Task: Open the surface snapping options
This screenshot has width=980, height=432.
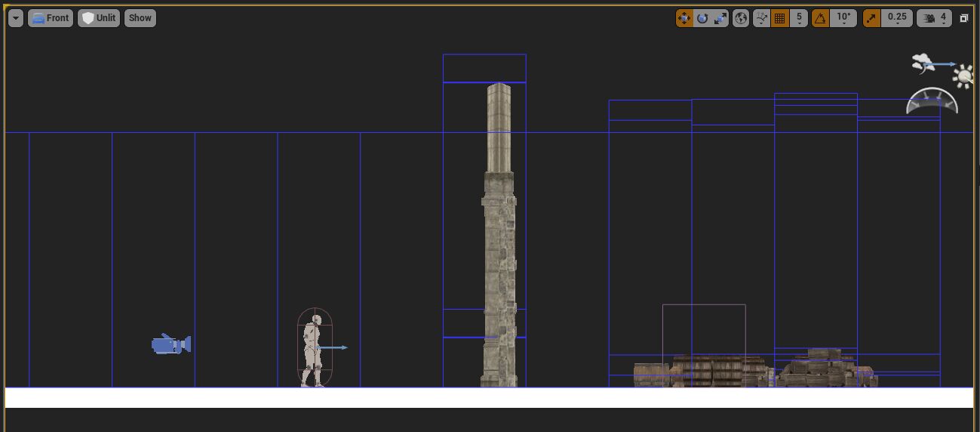Action: tap(761, 18)
